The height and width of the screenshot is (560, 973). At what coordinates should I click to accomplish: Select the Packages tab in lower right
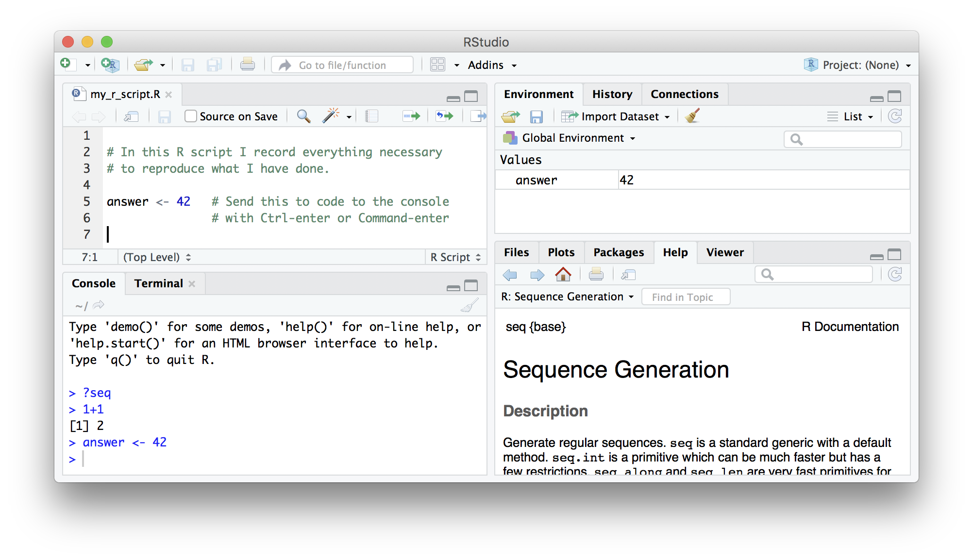pyautogui.click(x=618, y=253)
